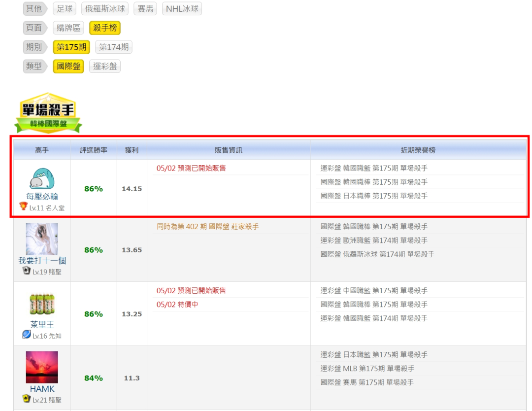Click 國際盤 日本職棒 第175期 單場殺手
This screenshot has height=411, width=532.
tap(374, 196)
